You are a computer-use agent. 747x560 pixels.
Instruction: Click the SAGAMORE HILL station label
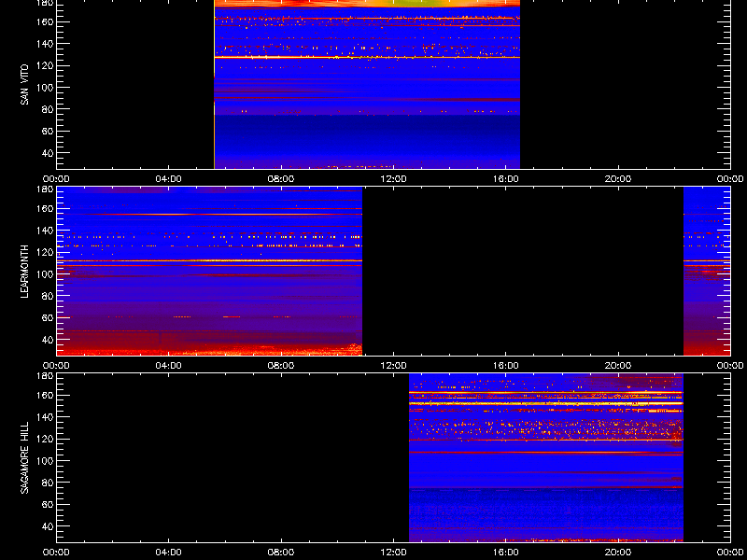point(24,457)
